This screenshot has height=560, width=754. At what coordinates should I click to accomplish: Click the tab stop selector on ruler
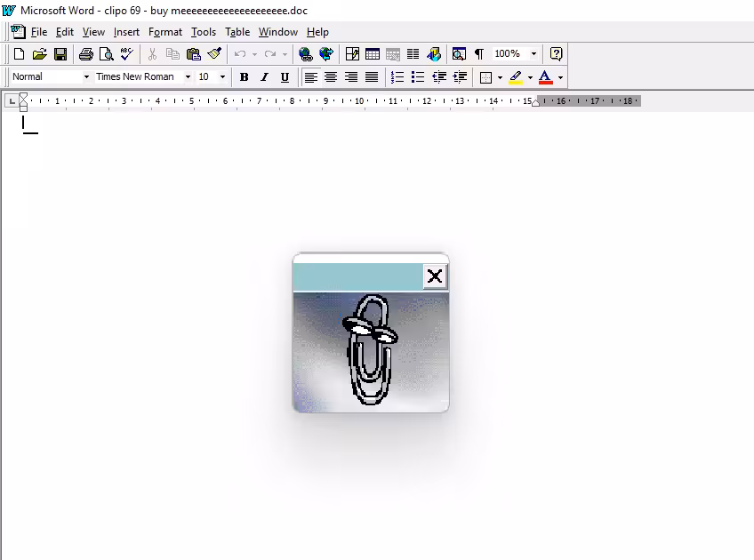coord(12,101)
